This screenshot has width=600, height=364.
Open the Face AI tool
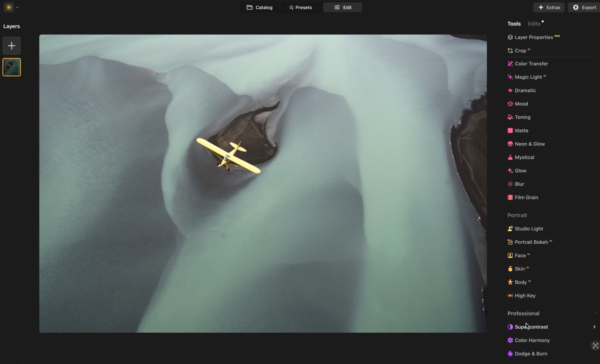pos(518,256)
